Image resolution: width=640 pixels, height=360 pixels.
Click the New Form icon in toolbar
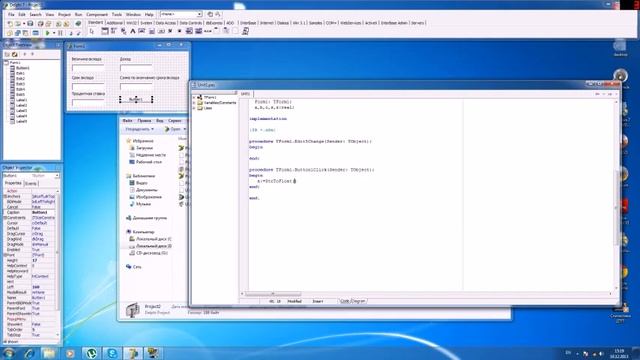[35, 33]
